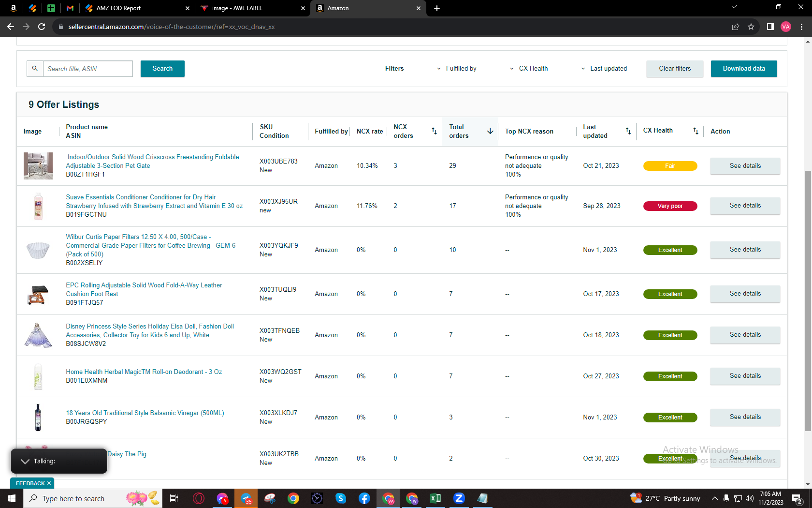This screenshot has width=812, height=508.
Task: Click the Search button
Action: pyautogui.click(x=162, y=69)
